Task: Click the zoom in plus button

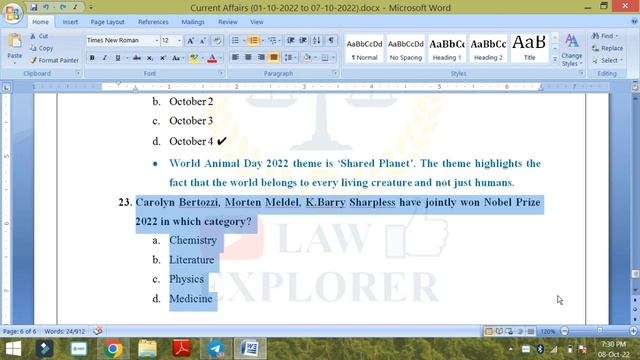Action: [x=633, y=331]
